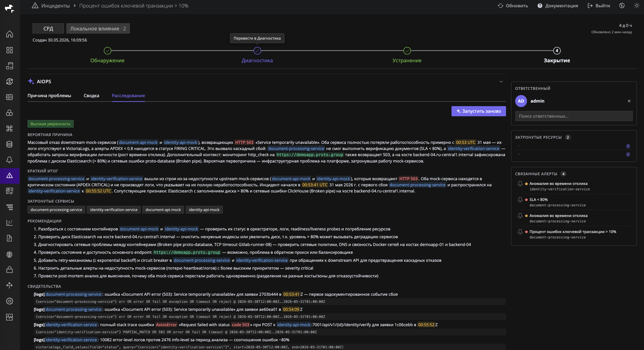Open the hexagon cluster icon in sidebar
644x350 pixels.
tap(9, 113)
